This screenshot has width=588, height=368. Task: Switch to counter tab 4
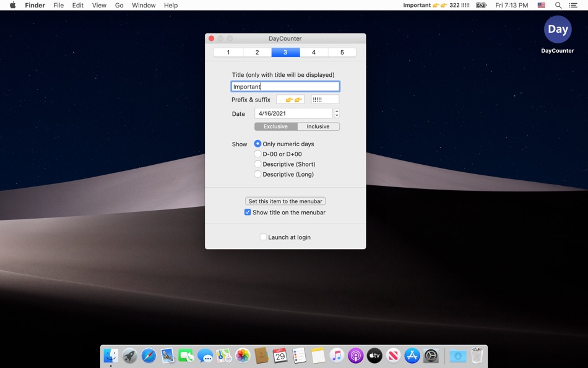314,52
